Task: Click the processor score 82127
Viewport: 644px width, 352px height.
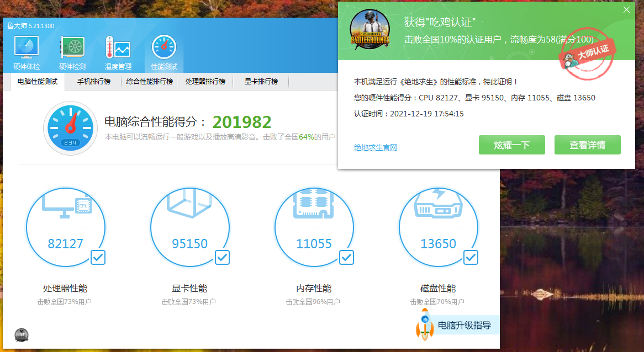Action: tap(65, 244)
